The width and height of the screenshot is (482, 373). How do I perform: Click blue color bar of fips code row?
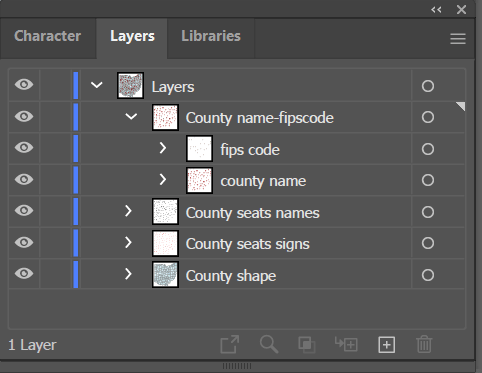tap(76, 148)
